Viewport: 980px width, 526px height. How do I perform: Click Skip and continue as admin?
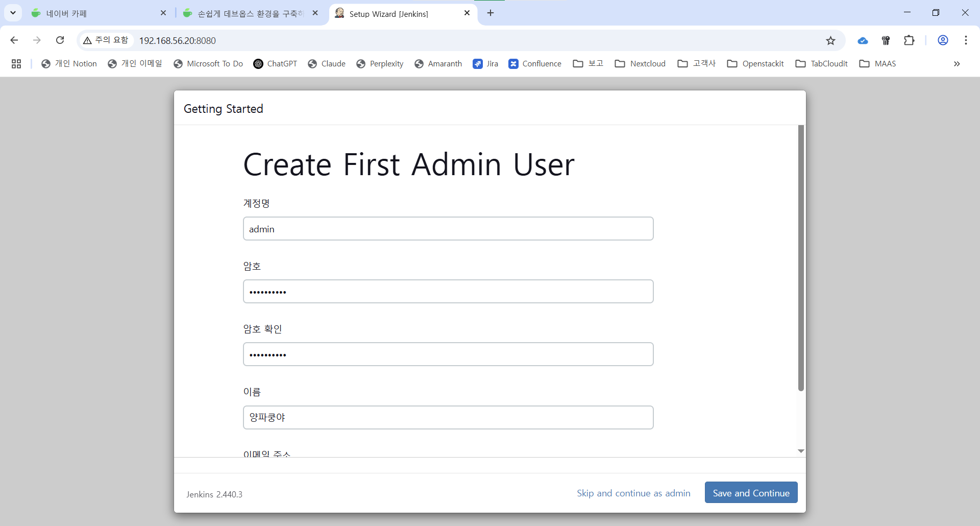click(633, 493)
